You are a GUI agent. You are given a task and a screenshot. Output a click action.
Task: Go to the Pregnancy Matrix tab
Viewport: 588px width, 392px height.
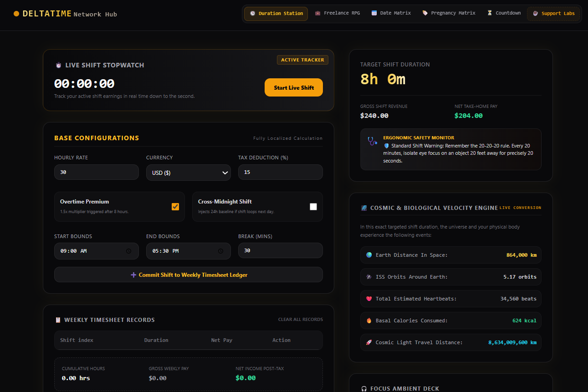449,13
